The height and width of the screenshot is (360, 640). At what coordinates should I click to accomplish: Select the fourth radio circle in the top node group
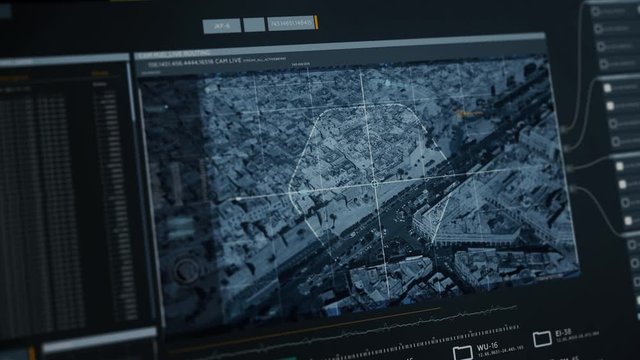(604, 64)
